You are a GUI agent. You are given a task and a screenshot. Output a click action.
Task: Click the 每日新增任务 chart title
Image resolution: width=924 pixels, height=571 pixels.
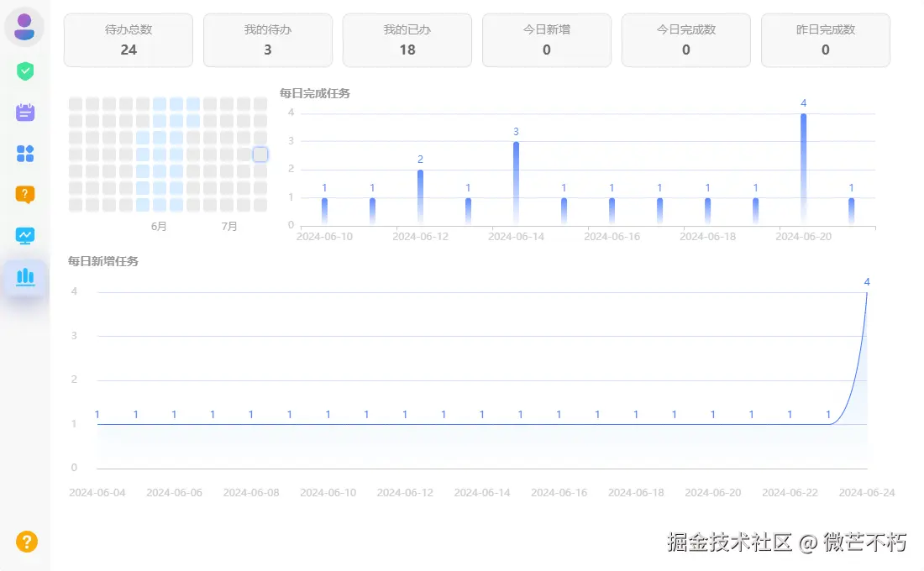(103, 261)
